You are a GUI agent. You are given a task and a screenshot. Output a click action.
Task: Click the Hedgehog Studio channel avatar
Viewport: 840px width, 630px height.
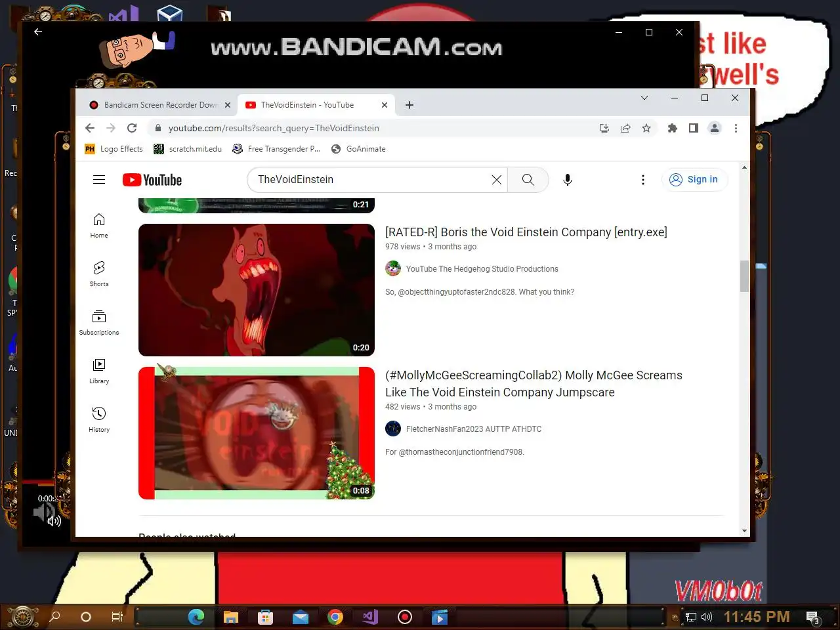pyautogui.click(x=393, y=268)
